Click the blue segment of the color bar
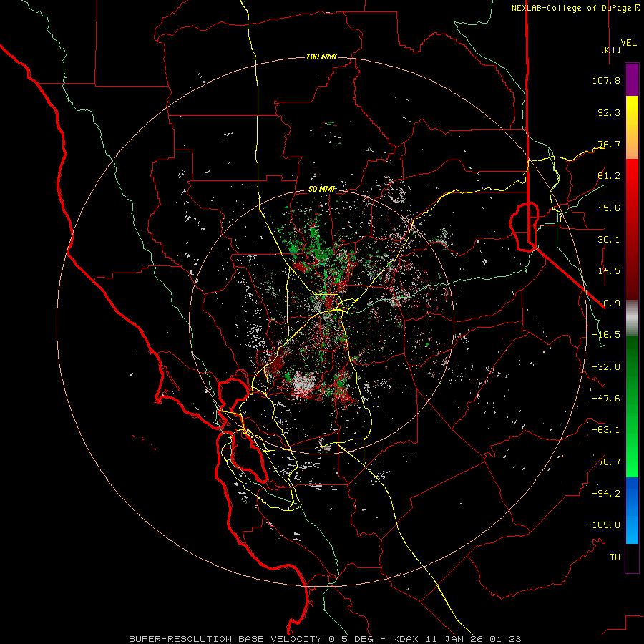Image resolution: width=644 pixels, height=644 pixels. point(632,510)
